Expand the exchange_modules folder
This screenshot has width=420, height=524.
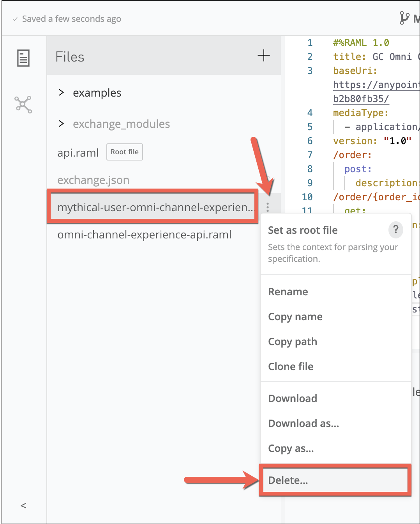pyautogui.click(x=61, y=124)
